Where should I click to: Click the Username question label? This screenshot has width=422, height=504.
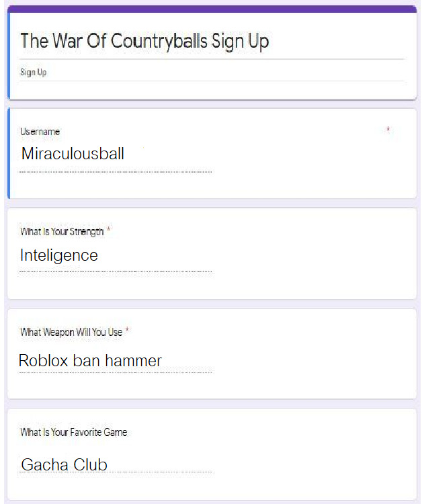tap(40, 132)
